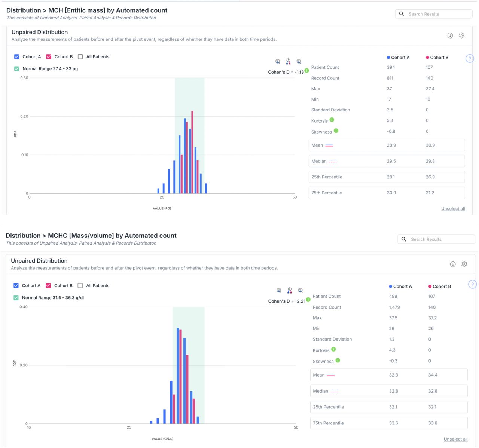Check All Patients in the MCH distribution
Viewport: 479px width, 448px height.
pos(80,57)
